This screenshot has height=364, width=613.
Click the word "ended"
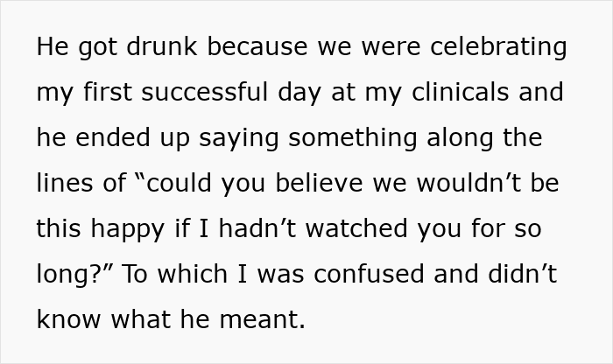click(113, 137)
